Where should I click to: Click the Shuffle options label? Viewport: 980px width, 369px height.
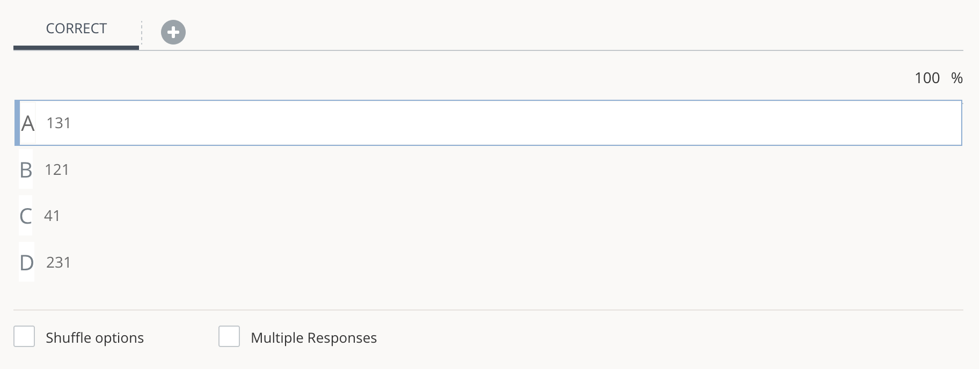(x=95, y=337)
